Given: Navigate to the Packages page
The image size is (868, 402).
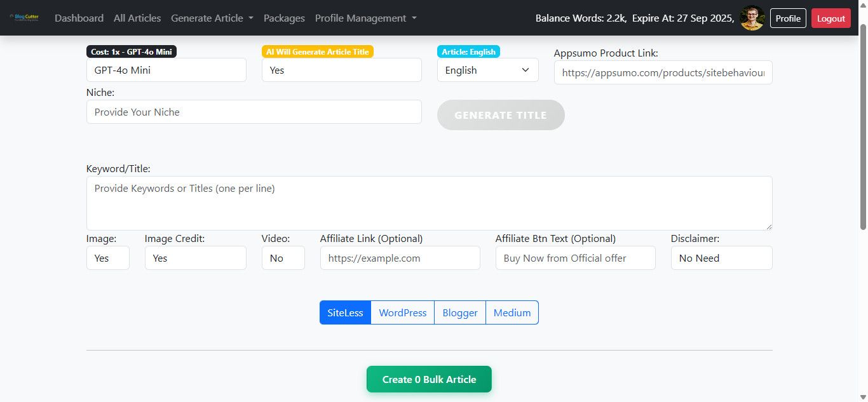Looking at the screenshot, I should 284,18.
